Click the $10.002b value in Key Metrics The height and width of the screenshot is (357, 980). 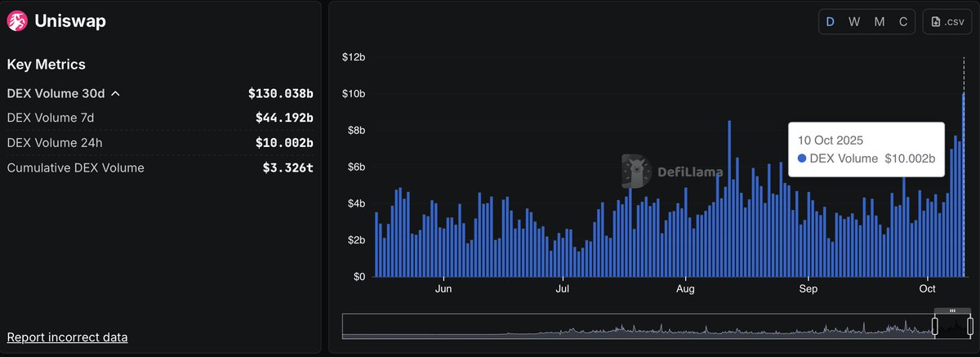click(284, 143)
